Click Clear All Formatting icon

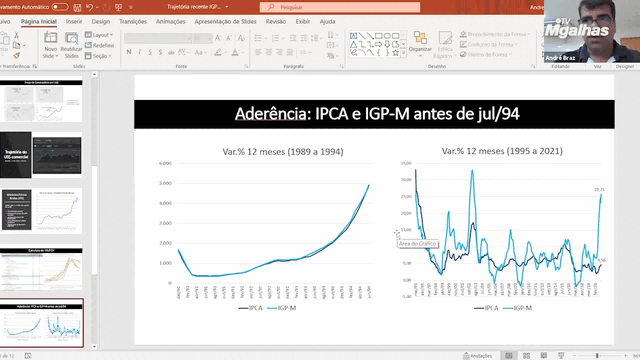pos(241,38)
